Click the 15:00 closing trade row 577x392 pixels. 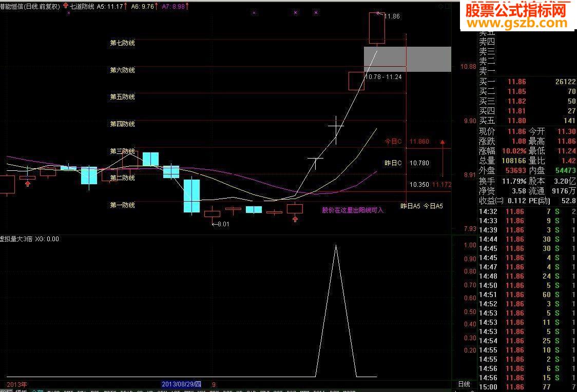527,387
